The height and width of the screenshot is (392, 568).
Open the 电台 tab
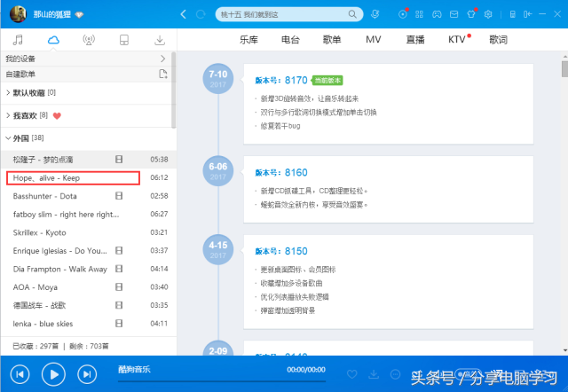tap(290, 39)
